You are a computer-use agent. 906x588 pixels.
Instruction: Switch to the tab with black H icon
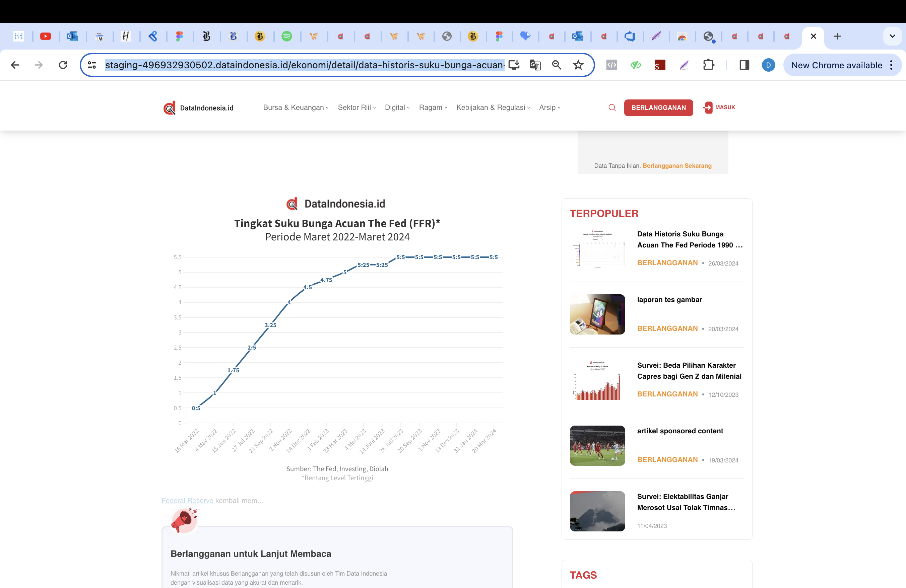click(126, 36)
